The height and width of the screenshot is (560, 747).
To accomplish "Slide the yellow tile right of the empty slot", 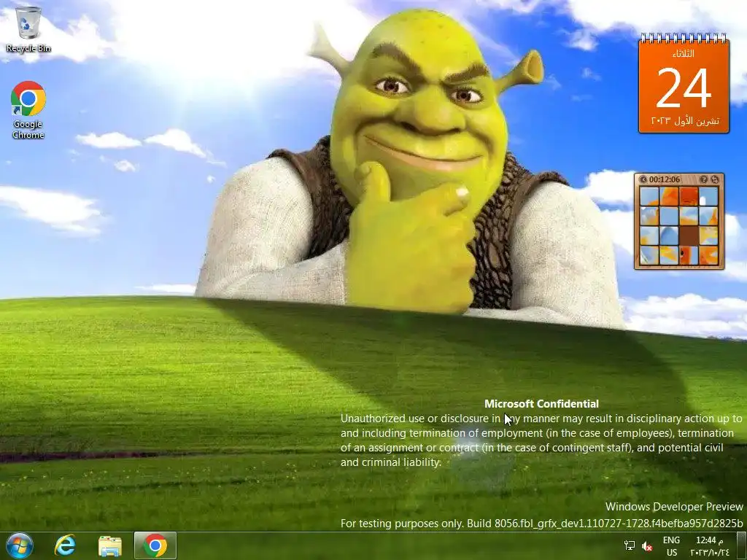I will tap(709, 236).
